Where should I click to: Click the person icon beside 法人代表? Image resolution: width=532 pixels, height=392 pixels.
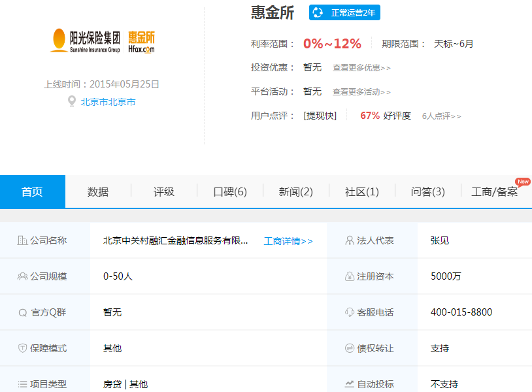click(350, 240)
